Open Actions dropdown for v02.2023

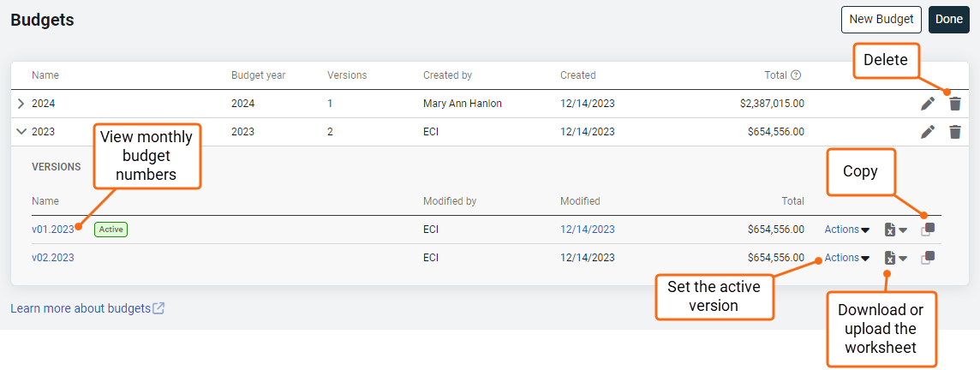(x=847, y=258)
